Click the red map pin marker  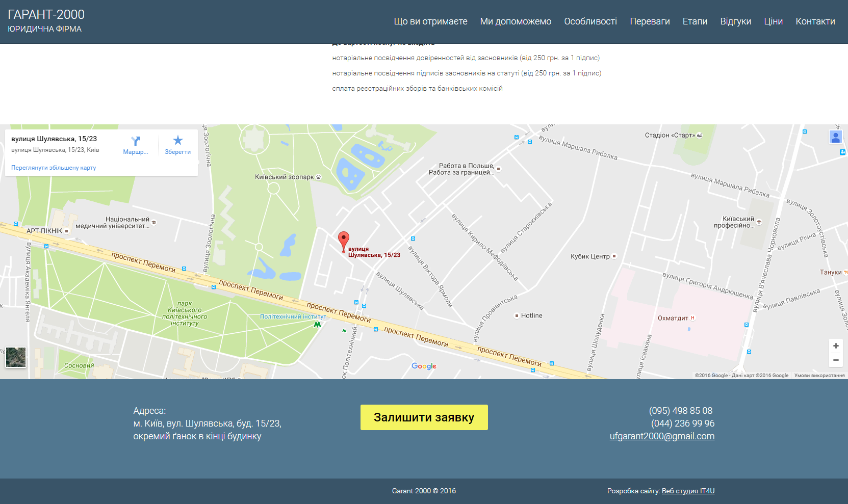(344, 241)
